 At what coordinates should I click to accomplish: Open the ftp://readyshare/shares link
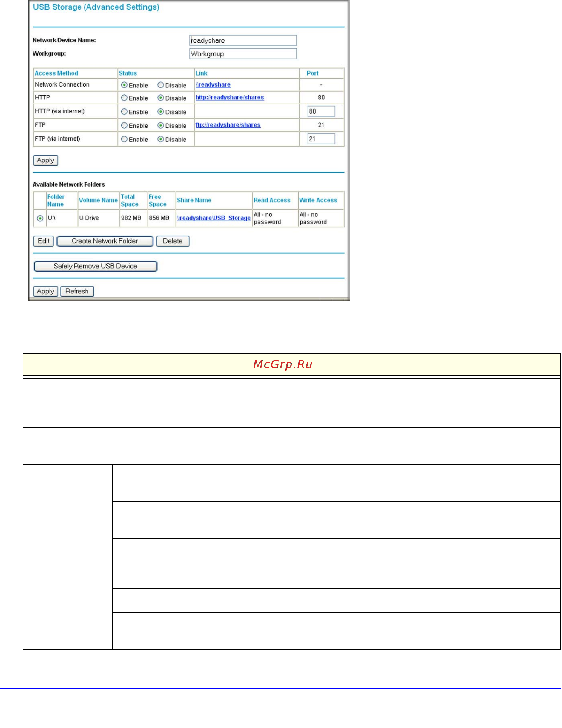pos(228,125)
